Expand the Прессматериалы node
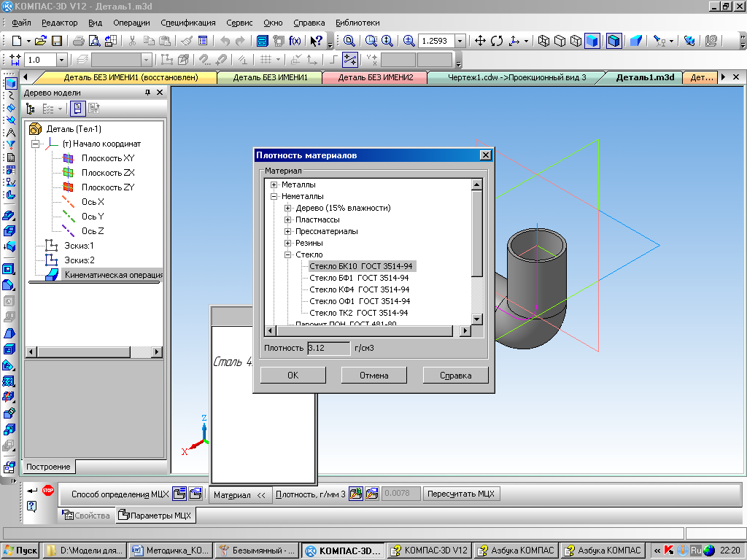The image size is (747, 560). point(287,231)
